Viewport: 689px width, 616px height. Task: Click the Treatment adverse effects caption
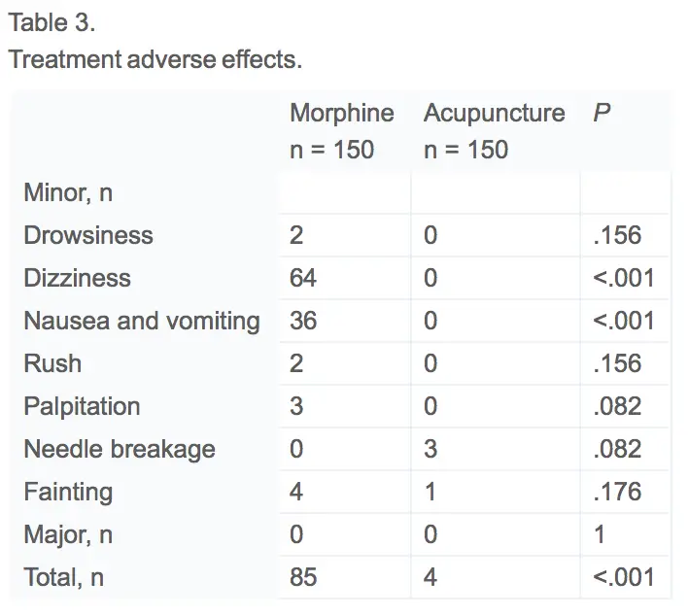point(155,59)
